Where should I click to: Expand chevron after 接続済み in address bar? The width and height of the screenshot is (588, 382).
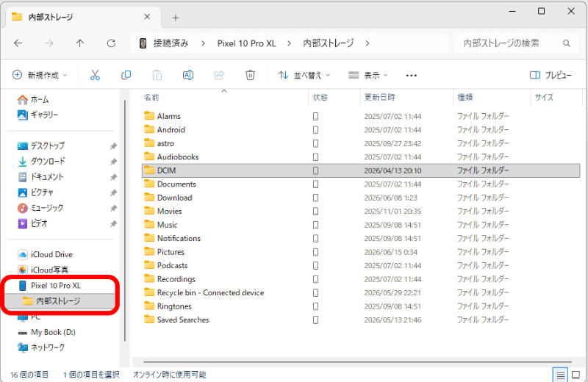203,43
